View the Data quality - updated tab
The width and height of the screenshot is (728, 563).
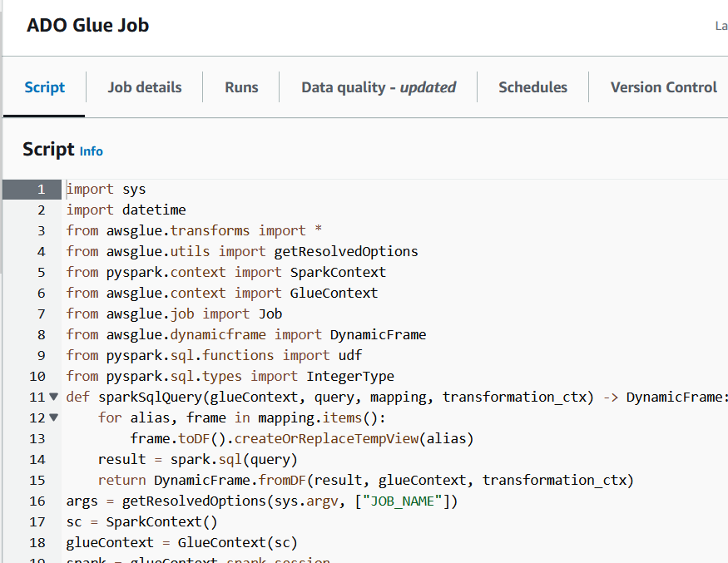click(379, 86)
